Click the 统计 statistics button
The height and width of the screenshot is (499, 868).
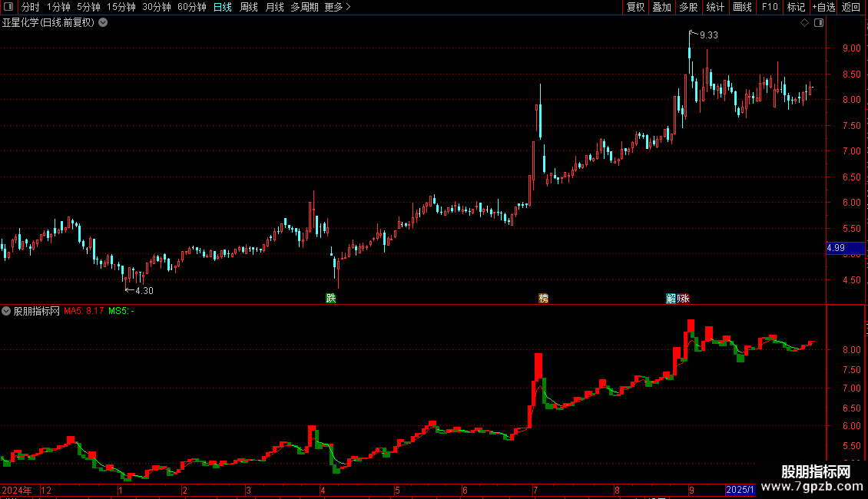(x=715, y=7)
